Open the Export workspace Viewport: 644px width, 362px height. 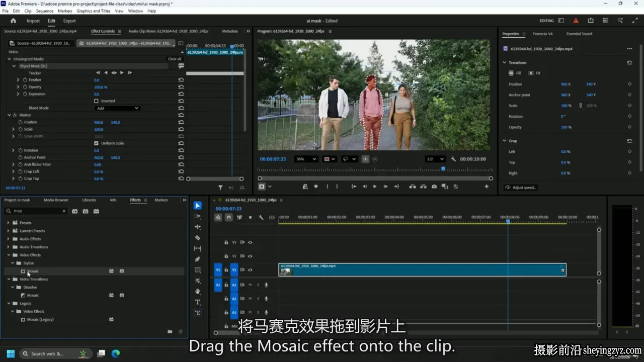click(69, 21)
